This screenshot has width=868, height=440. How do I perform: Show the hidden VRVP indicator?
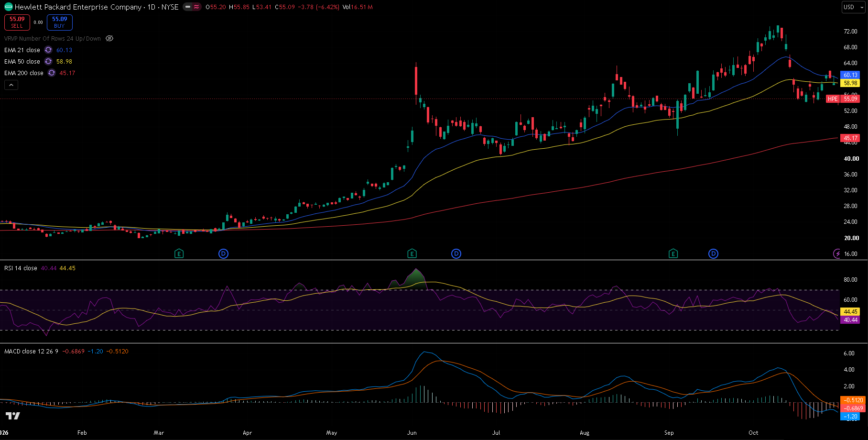tap(109, 38)
